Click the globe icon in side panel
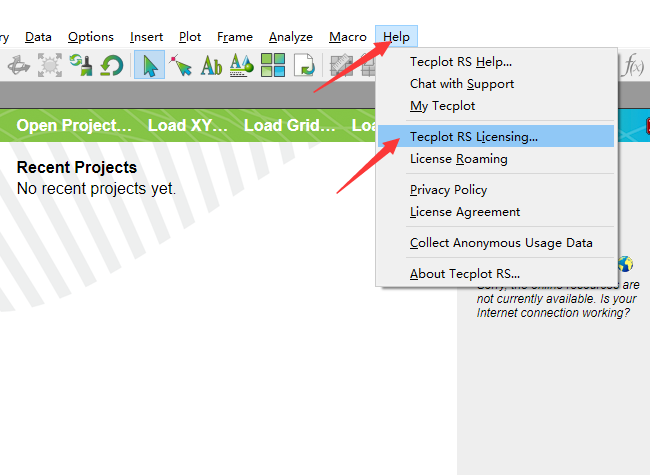This screenshot has height=475, width=650. tap(625, 264)
